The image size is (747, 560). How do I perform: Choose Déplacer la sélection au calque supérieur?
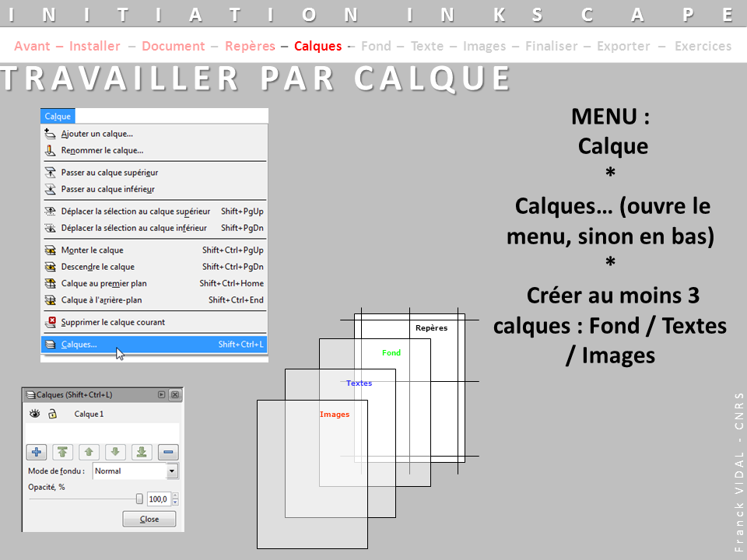click(154, 212)
